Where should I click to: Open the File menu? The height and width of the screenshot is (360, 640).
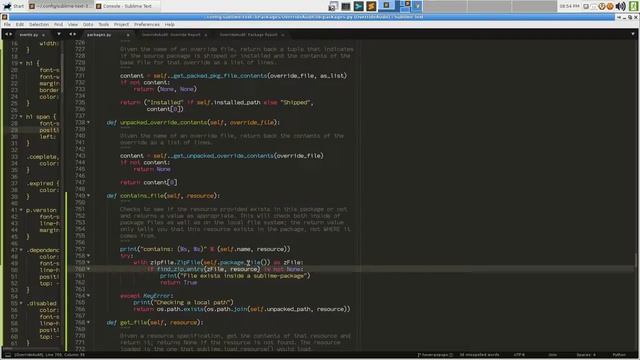coord(7,24)
